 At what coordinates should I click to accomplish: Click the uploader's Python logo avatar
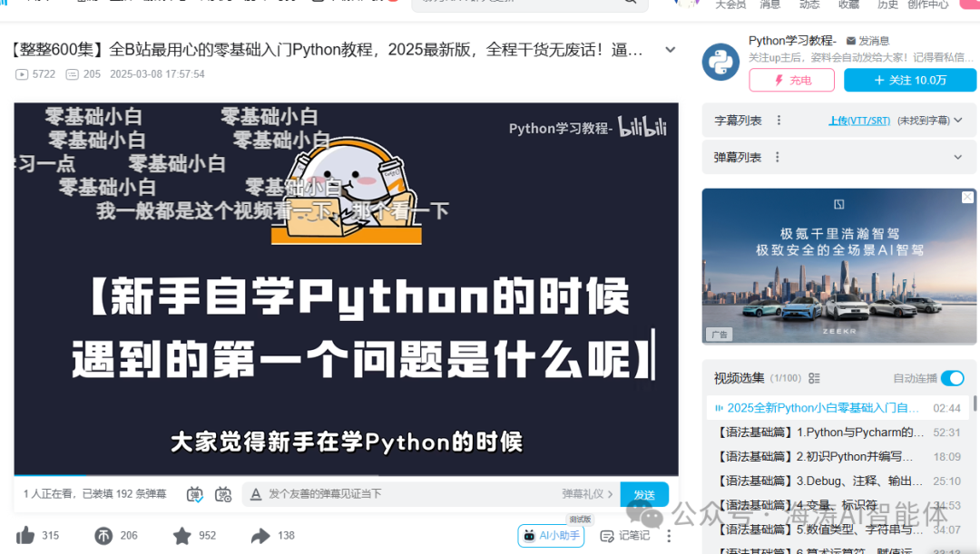(720, 62)
